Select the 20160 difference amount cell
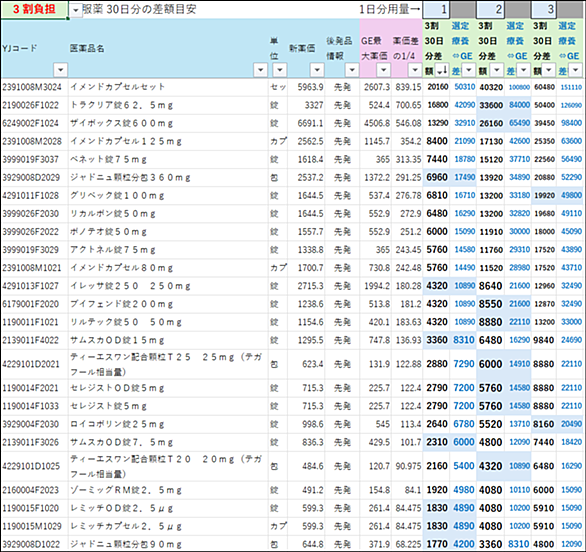Viewport: 586px width, 552px height. [436, 87]
